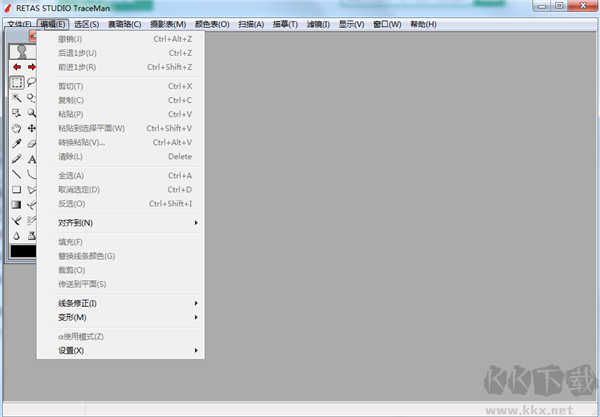Click the red right arrow in toolbox
This screenshot has height=417, width=600.
[31, 67]
